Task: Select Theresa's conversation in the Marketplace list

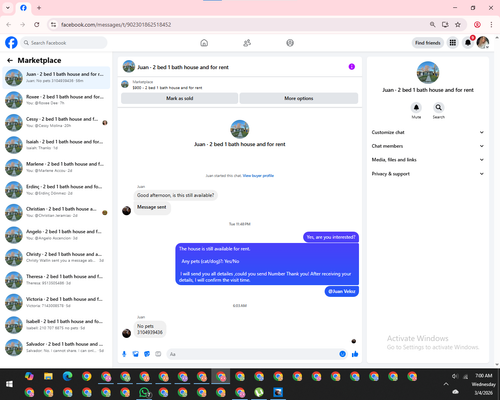Action: 56,280
